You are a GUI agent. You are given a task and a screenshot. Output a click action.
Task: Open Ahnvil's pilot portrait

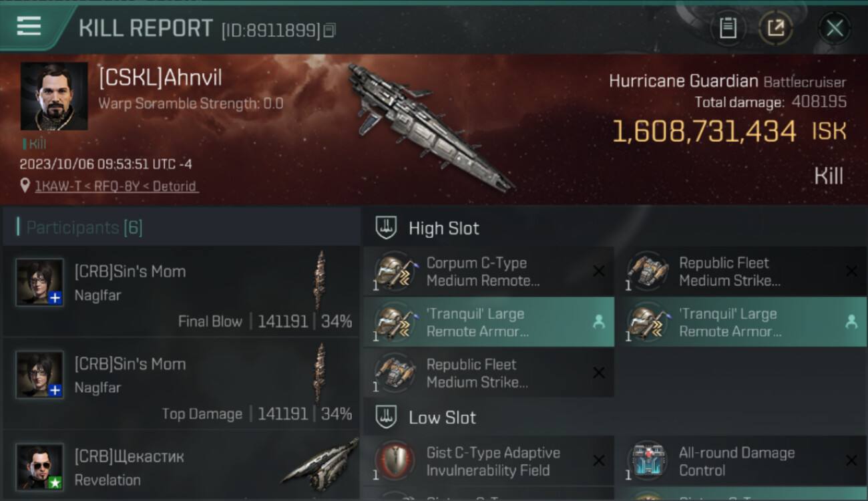point(54,96)
